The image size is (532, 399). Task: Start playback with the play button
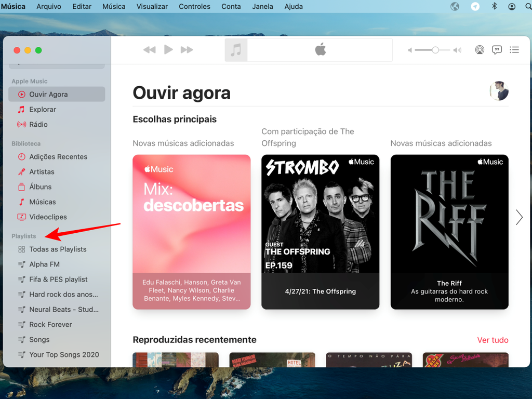click(x=168, y=49)
